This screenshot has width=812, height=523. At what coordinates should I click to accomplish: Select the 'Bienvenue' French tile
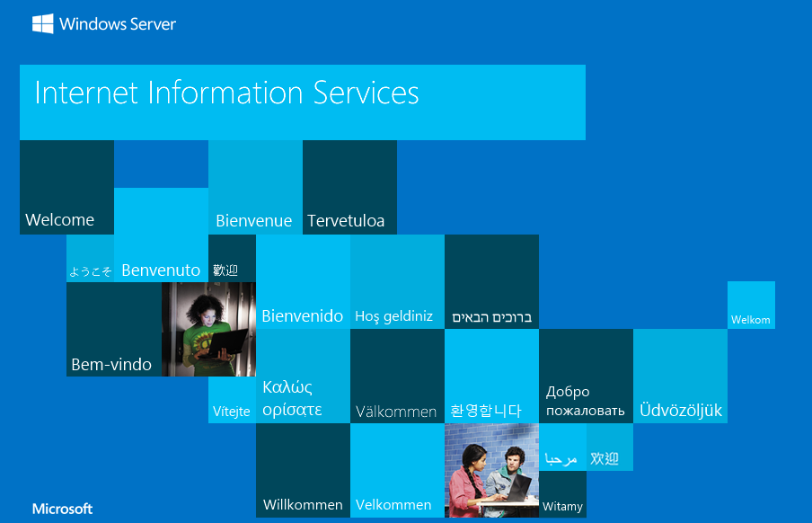click(255, 187)
